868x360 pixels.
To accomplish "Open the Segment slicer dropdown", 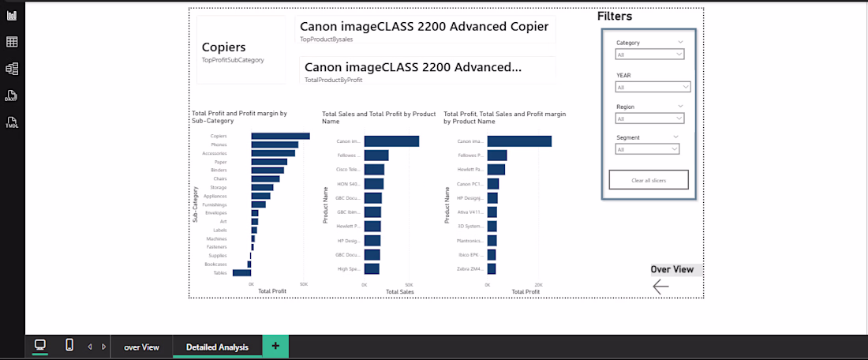I will point(647,149).
